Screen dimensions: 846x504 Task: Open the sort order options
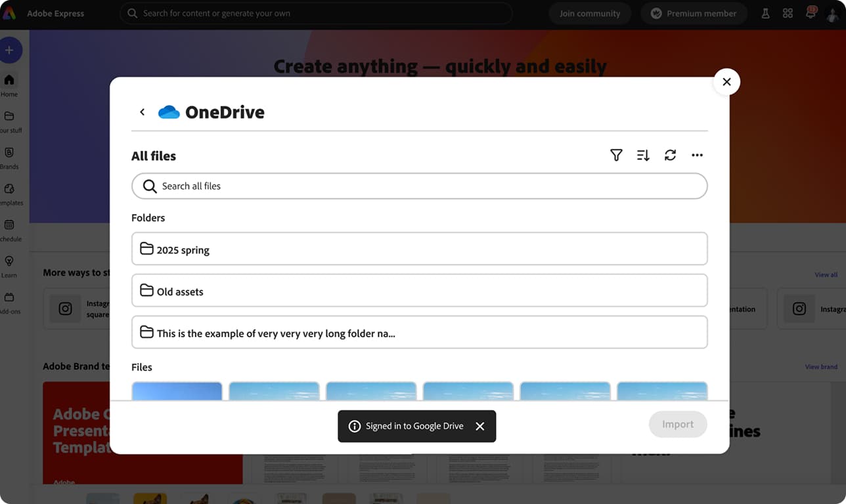(643, 156)
